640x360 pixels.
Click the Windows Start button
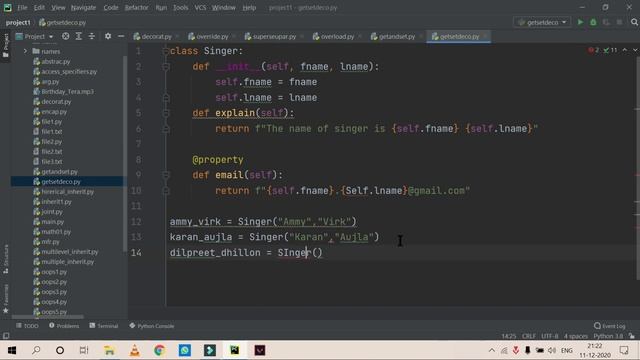(11, 350)
